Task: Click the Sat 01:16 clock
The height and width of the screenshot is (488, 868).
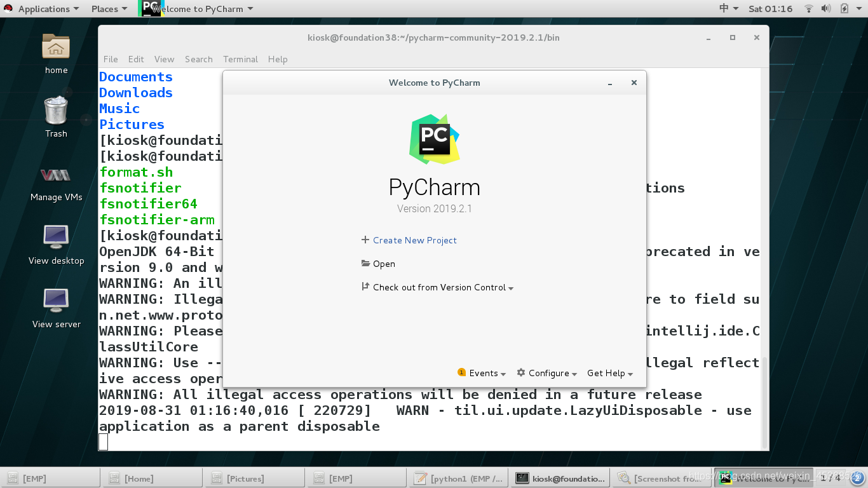Action: 771,9
